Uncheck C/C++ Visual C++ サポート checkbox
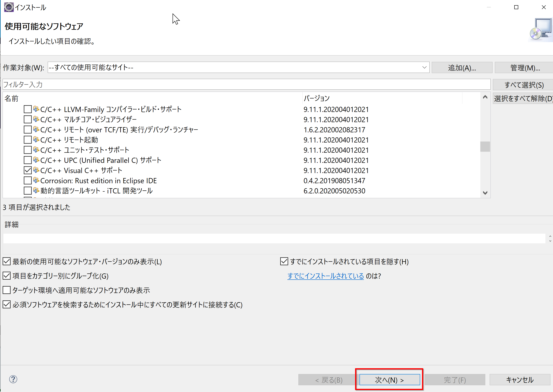This screenshot has height=392, width=553. [x=28, y=170]
